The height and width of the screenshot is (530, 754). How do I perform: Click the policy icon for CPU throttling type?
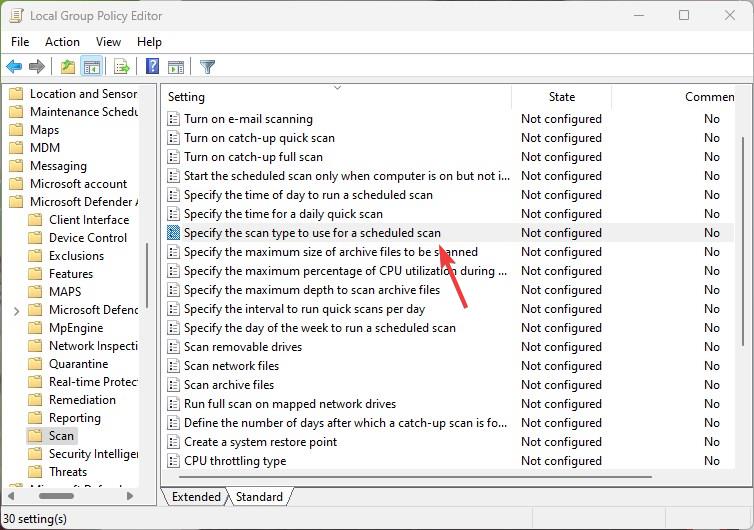pos(173,461)
